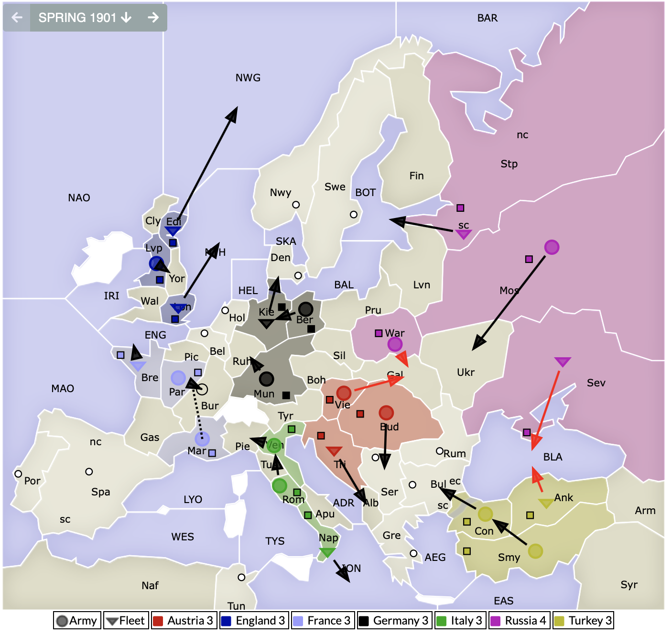Advance to the next phase with the right arrow

153,18
